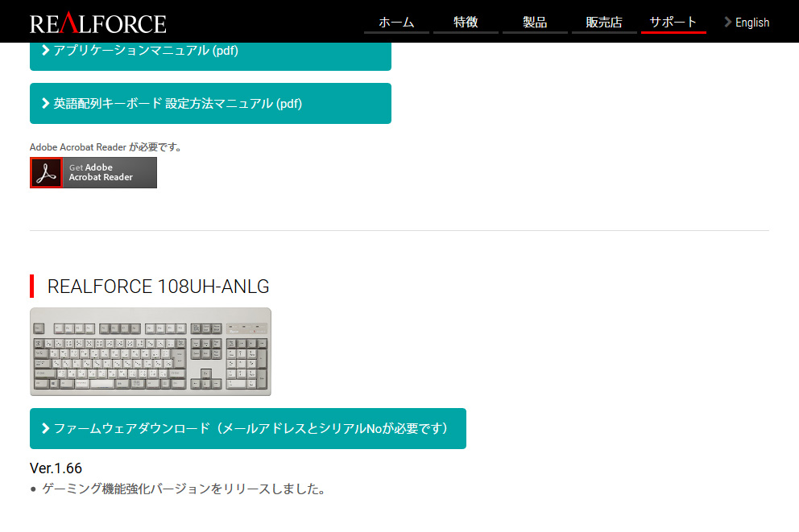Open 英語配列キーボード 設定方法マニュアル (pdf)
Screen dimensions: 799x532
210,103
